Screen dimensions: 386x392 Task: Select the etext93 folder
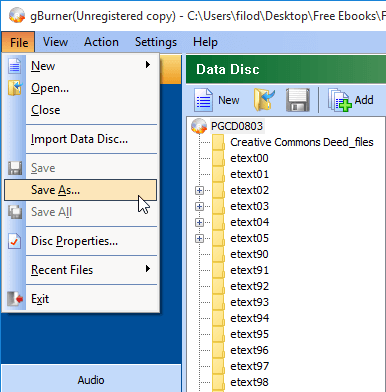249,302
